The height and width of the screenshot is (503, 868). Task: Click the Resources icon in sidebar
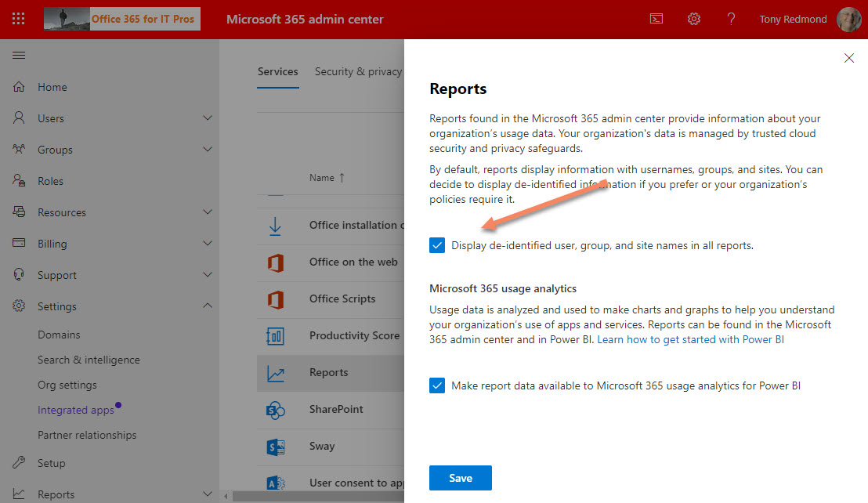(19, 212)
